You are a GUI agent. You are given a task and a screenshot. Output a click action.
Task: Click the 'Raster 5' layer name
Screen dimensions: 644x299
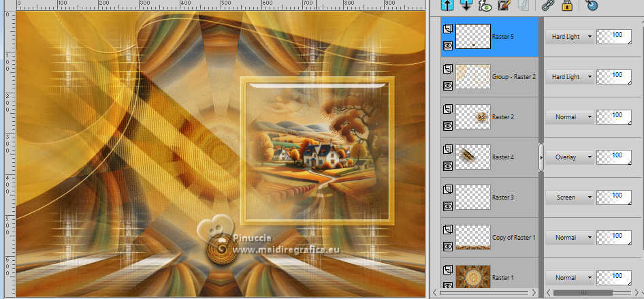click(x=502, y=37)
